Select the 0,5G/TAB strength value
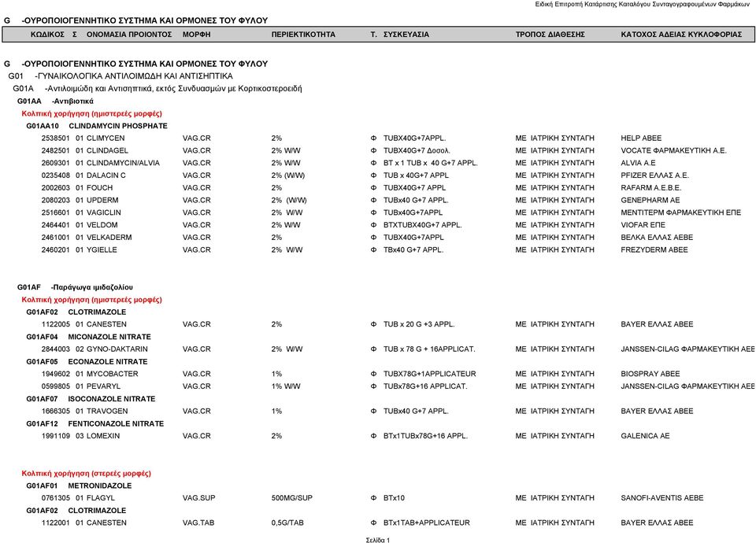 287,523
